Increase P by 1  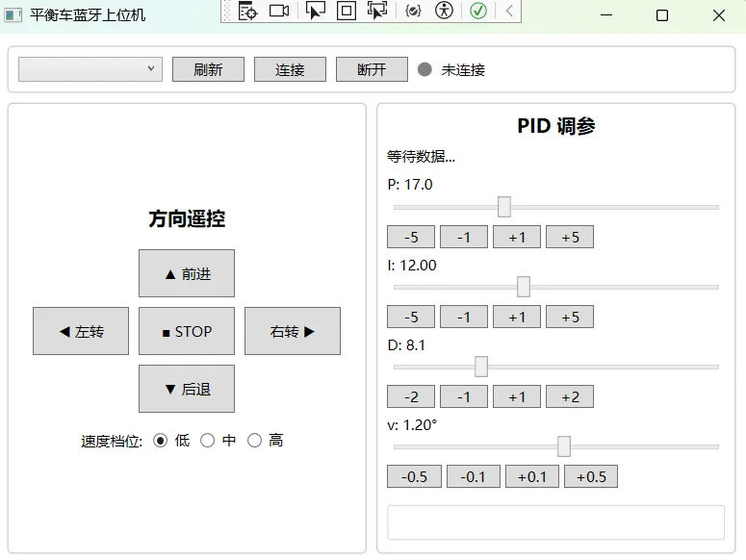tap(517, 237)
